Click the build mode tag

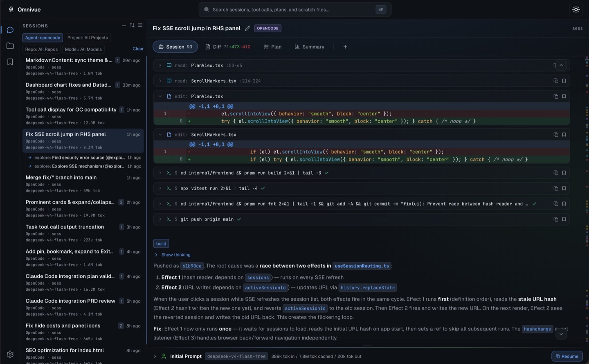click(x=161, y=244)
